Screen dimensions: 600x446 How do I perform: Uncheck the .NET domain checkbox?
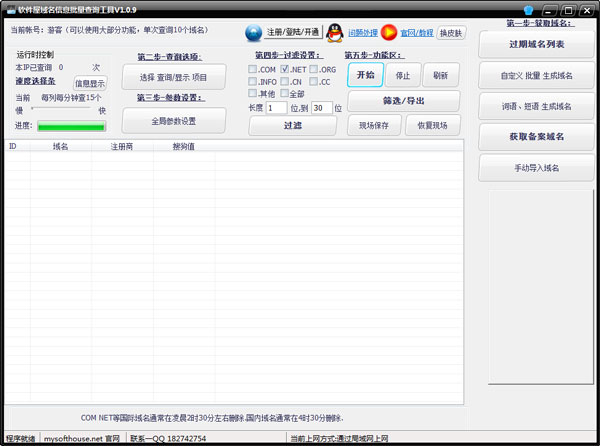click(285, 69)
